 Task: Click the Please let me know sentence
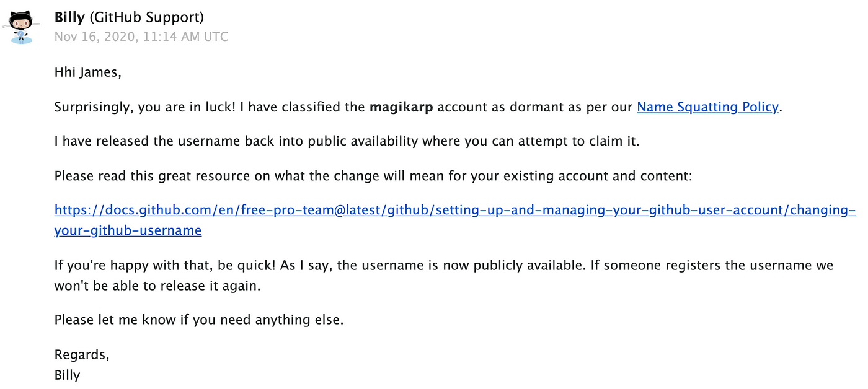[x=198, y=320]
